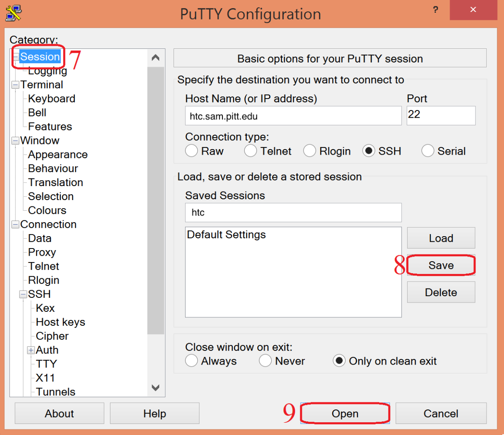Set close window on exit to Never

click(x=265, y=361)
